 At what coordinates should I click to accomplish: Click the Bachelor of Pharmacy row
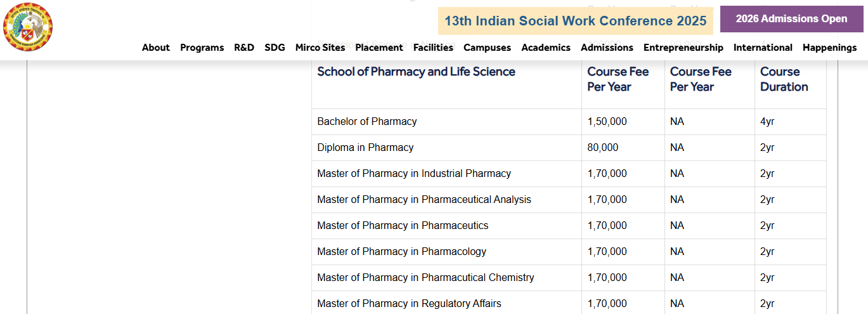[x=367, y=122]
